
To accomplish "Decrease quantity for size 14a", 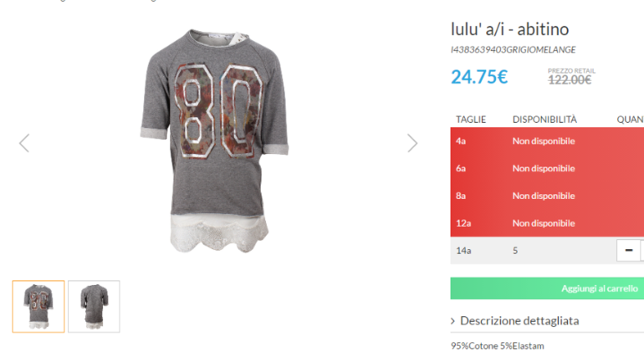I will (628, 250).
